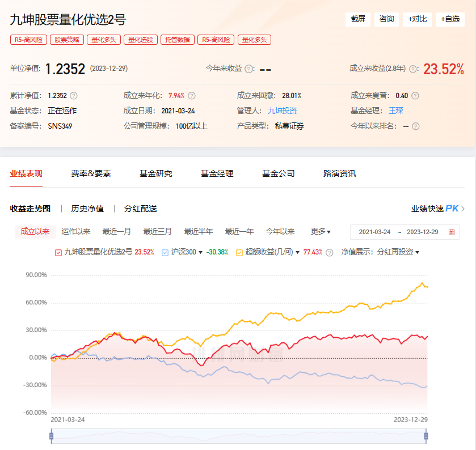Open the 基金公司 tab
476x450 pixels.
tap(279, 174)
